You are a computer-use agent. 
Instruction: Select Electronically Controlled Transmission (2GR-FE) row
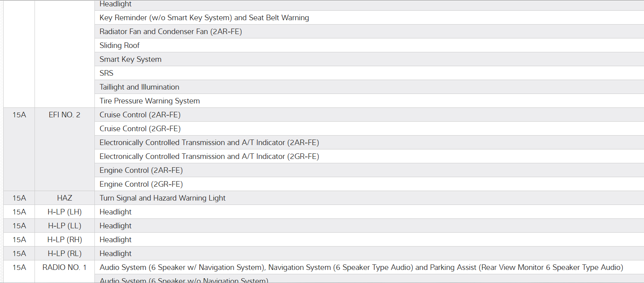209,157
